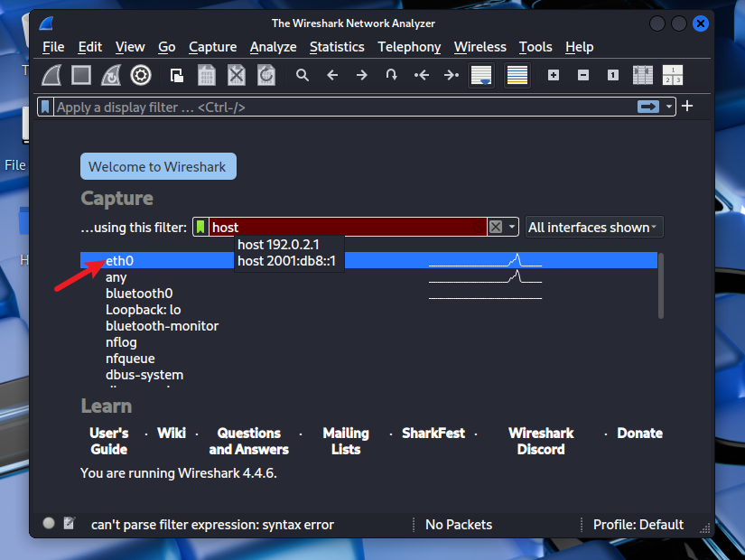Select the dbus-system interface
Viewport: 745px width, 560px height.
tap(368, 375)
